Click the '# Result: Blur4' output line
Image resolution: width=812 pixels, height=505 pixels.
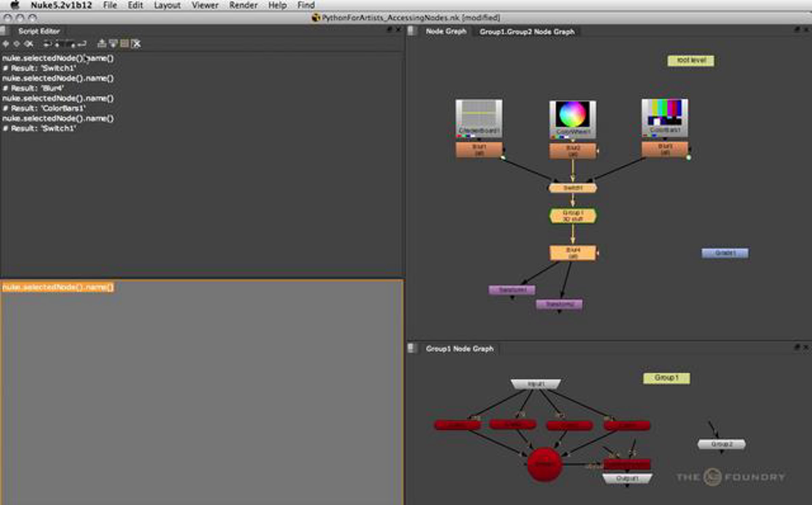point(33,88)
